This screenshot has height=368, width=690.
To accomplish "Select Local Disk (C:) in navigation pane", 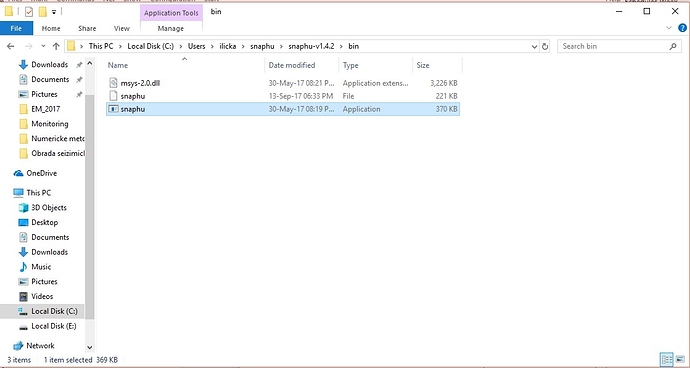I will coord(42,312).
